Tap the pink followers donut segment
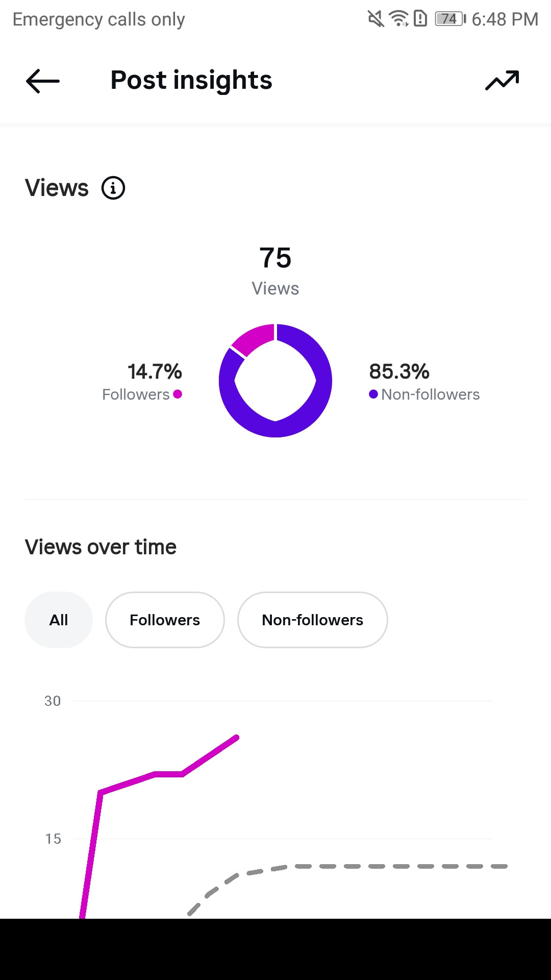The image size is (551, 980). coord(253,338)
